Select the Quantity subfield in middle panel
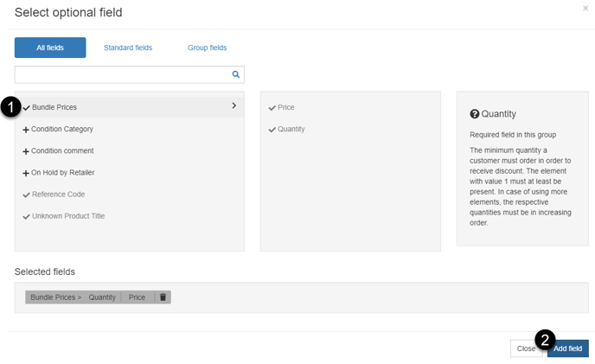 (x=291, y=129)
